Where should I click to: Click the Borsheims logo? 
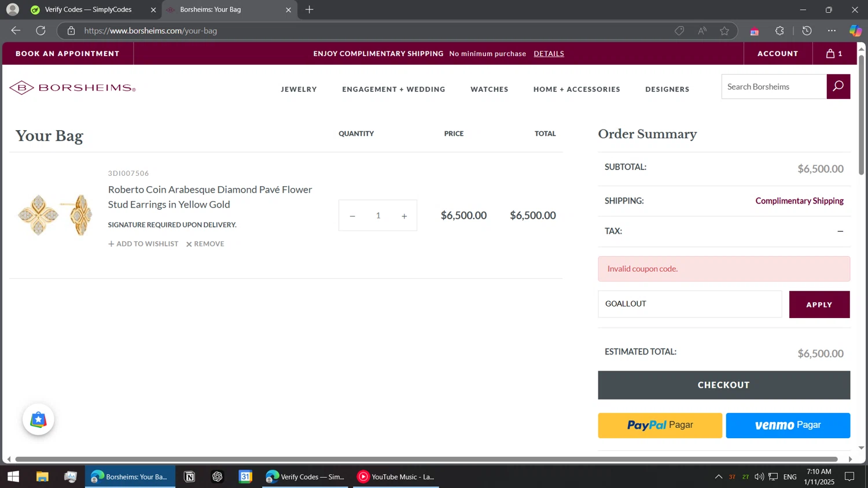click(x=72, y=88)
